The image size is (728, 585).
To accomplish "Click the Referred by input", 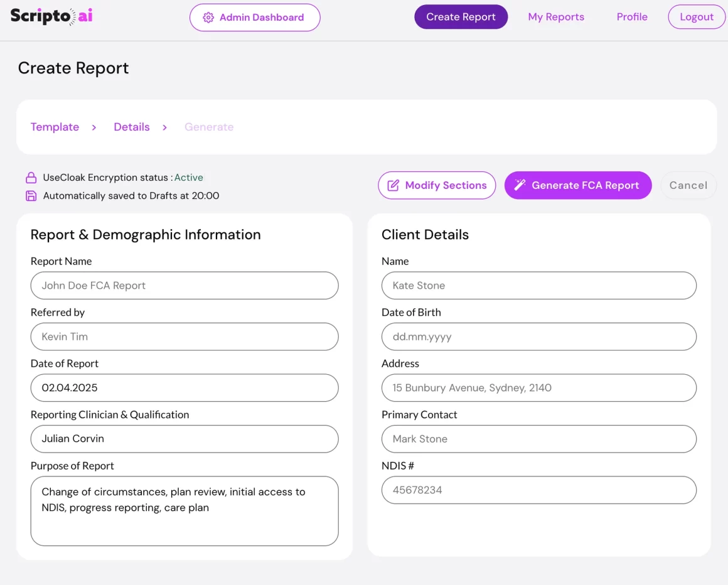I will [185, 336].
